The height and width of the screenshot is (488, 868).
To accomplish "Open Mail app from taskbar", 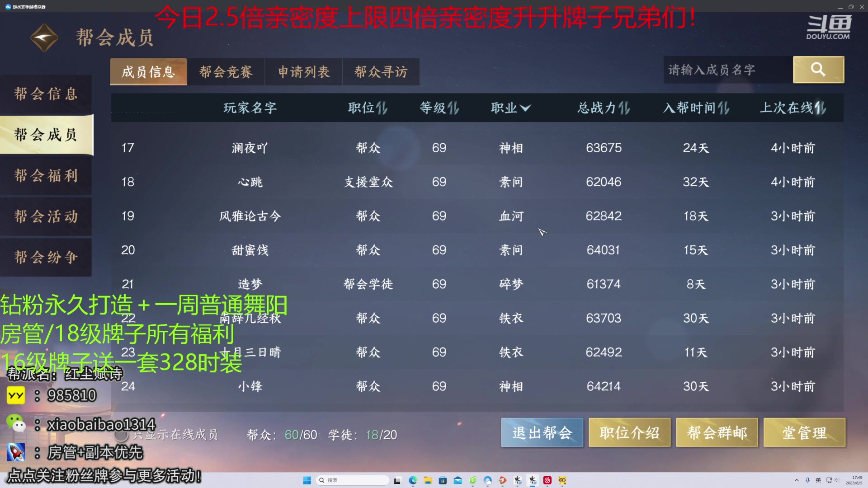I will coord(458,480).
